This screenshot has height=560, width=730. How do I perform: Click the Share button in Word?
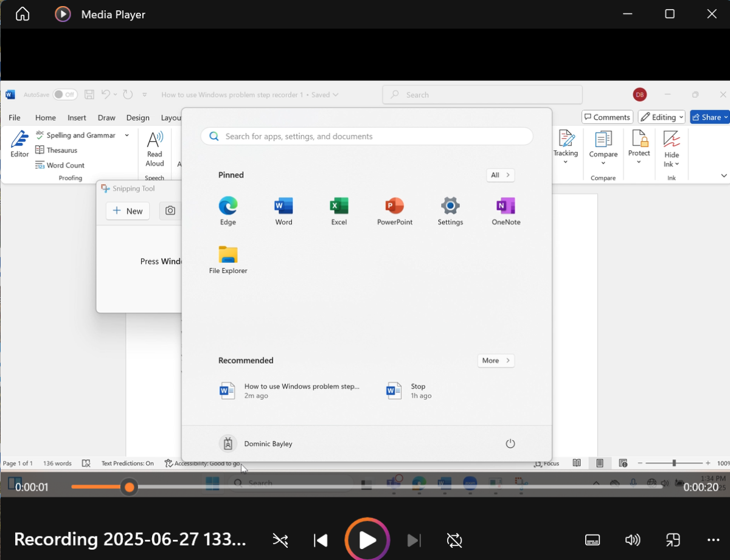pyautogui.click(x=709, y=117)
